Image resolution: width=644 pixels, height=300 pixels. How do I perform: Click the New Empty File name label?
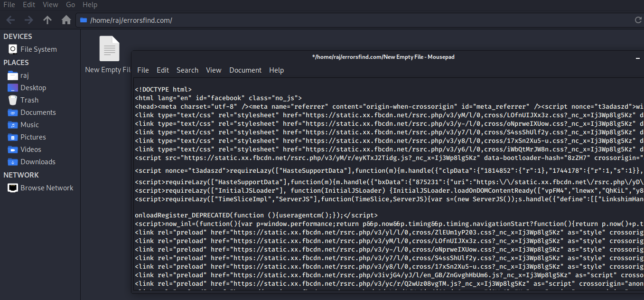[x=108, y=70]
